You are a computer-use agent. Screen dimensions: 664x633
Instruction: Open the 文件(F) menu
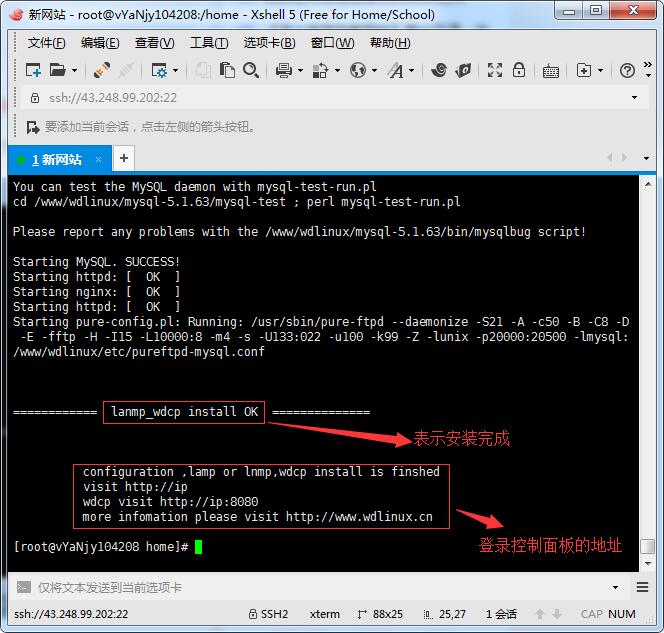(46, 43)
